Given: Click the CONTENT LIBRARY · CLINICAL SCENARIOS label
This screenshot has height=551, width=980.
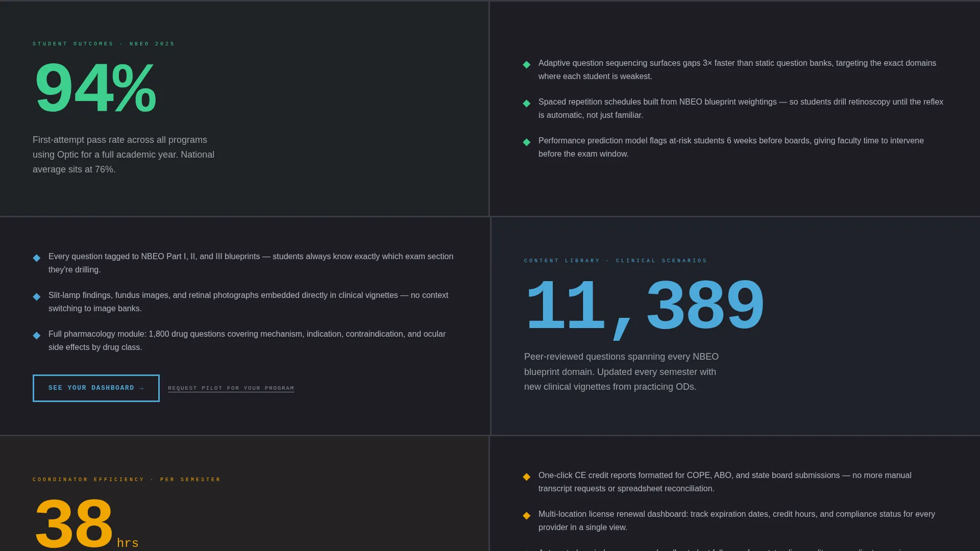Looking at the screenshot, I should pyautogui.click(x=616, y=261).
